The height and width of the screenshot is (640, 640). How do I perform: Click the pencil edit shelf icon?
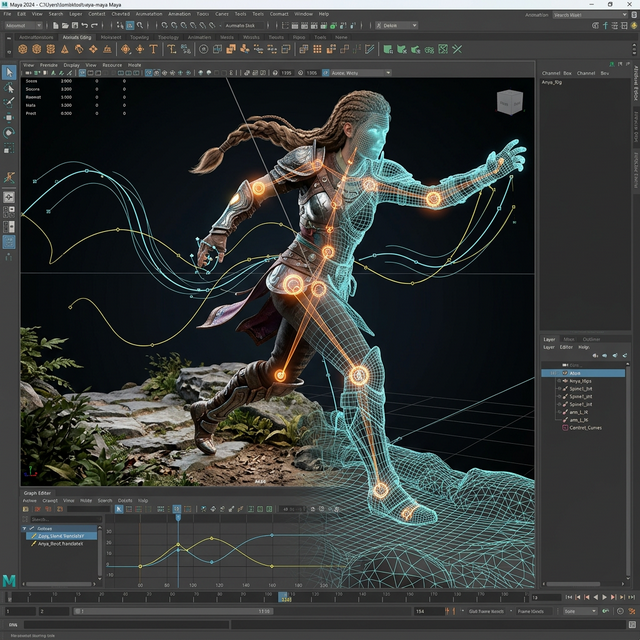tap(370, 49)
